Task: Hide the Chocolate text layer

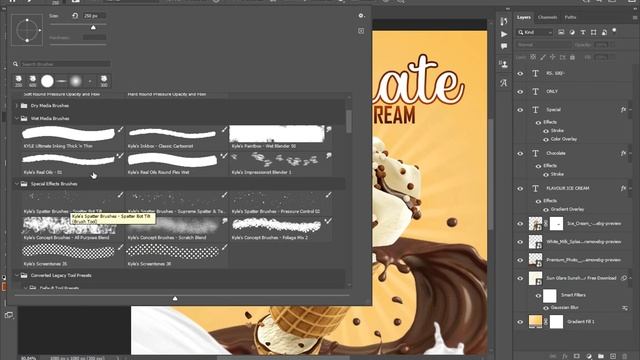Action: pyautogui.click(x=520, y=153)
